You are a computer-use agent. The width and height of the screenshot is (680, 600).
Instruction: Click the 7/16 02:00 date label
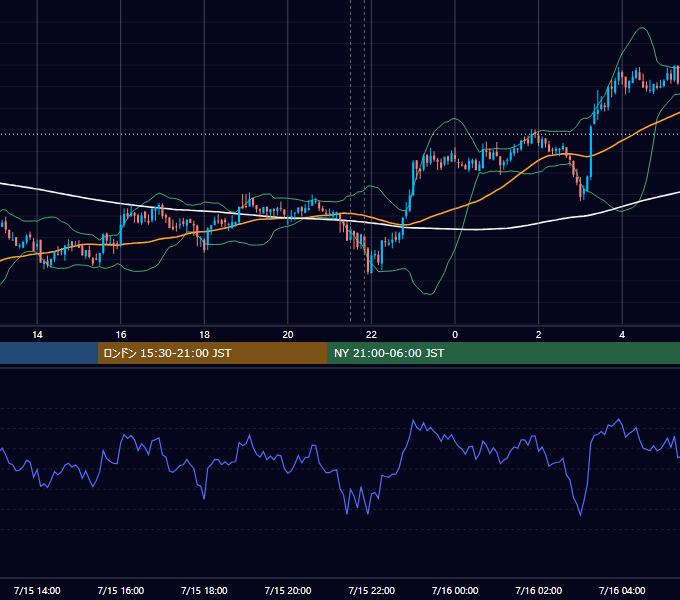538,590
